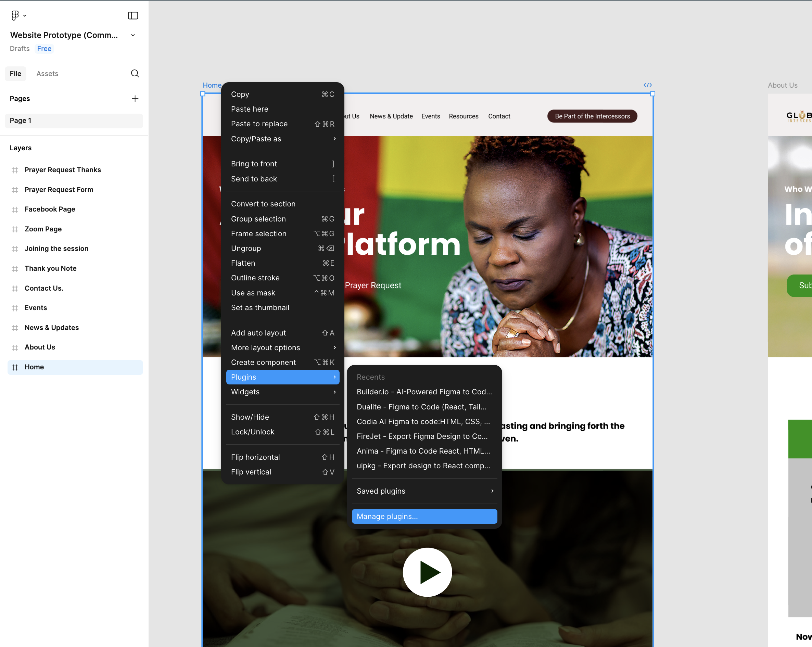Toggle the left sidebar panel visibility

(x=133, y=15)
